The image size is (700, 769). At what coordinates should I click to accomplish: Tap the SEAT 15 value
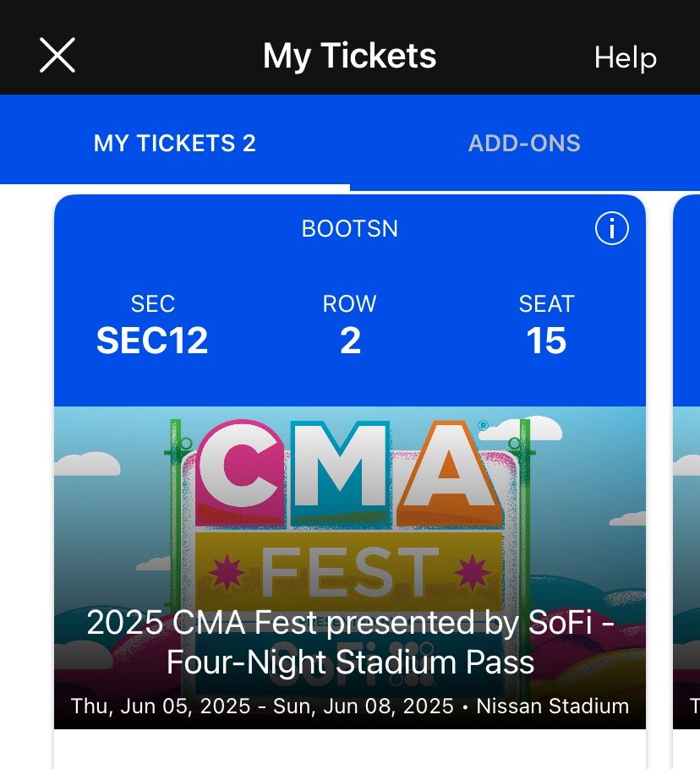pos(546,341)
